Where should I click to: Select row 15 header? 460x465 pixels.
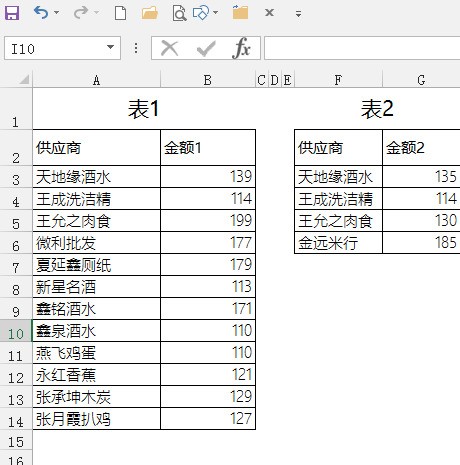tap(16, 441)
